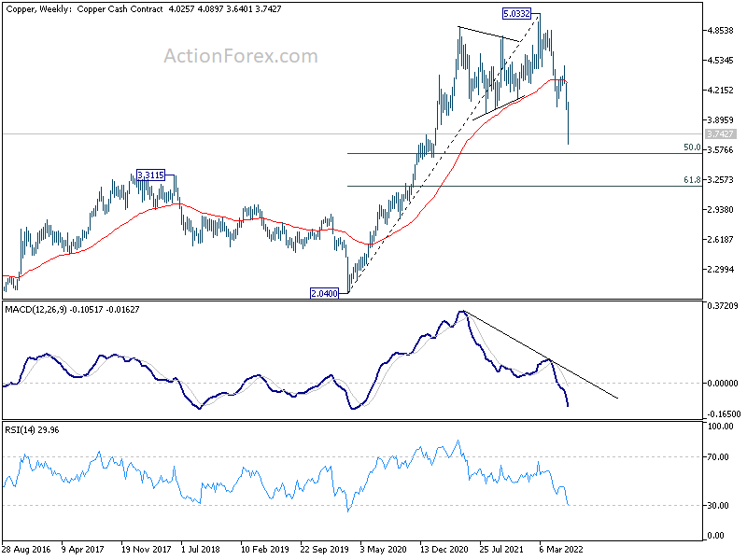This screenshot has width=747, height=560.
Task: Click the 0.00000 MACD axis value
Action: pyautogui.click(x=723, y=384)
